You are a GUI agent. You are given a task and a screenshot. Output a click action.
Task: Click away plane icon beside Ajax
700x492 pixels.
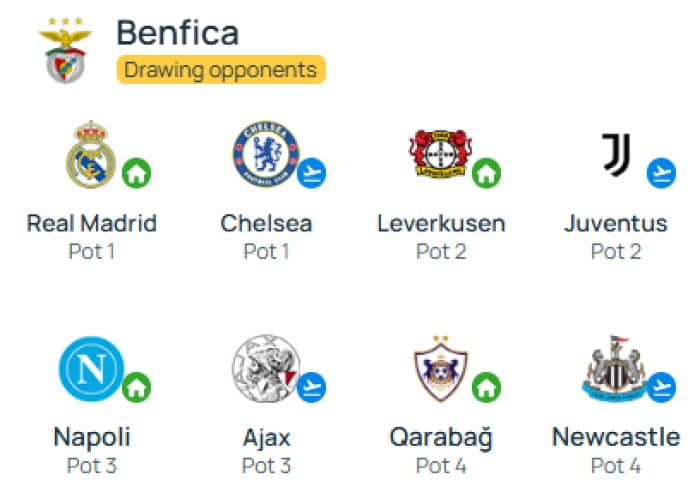[312, 387]
